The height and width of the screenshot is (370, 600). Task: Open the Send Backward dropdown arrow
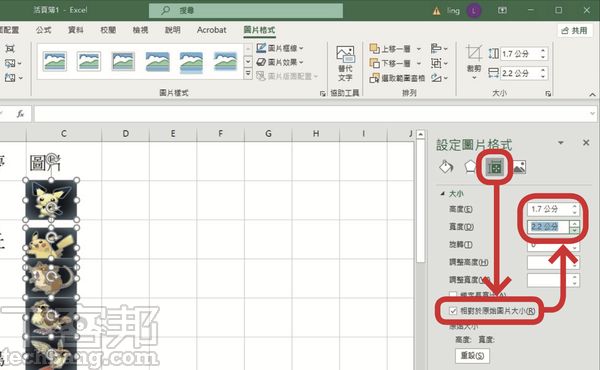419,63
